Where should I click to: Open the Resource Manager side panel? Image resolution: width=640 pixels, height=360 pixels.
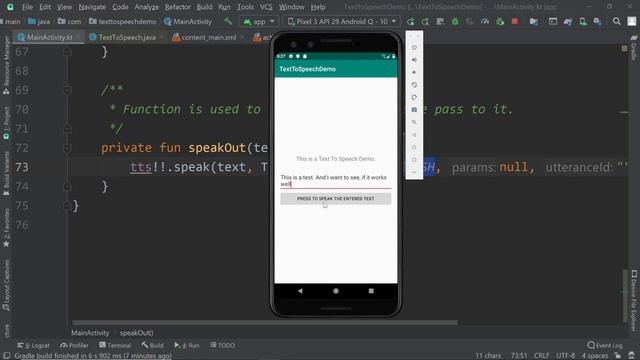tap(6, 65)
